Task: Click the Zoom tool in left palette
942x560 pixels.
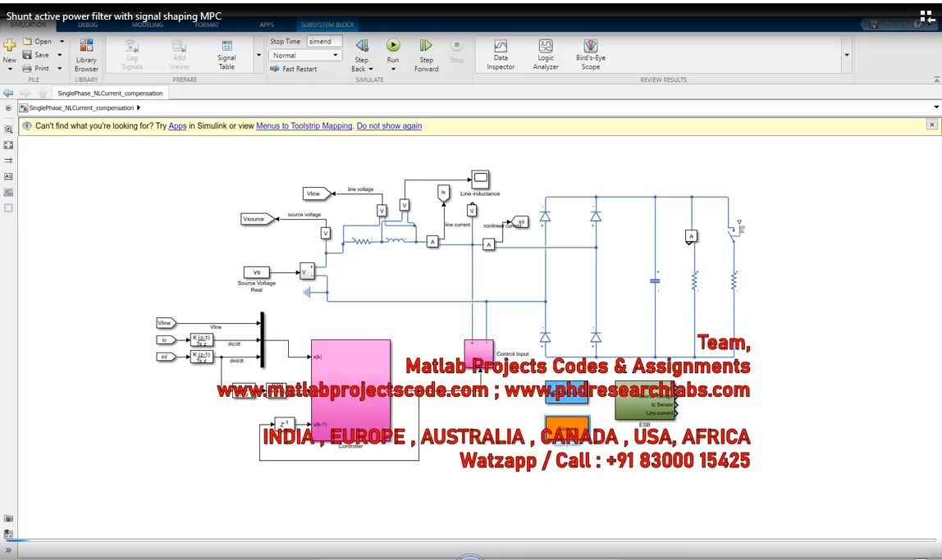Action: tap(8, 130)
